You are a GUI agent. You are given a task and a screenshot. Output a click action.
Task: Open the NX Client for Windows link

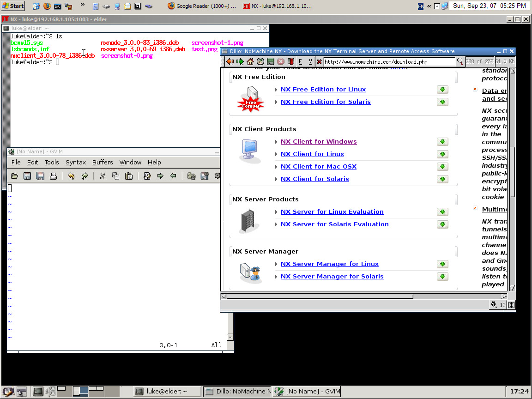point(319,142)
